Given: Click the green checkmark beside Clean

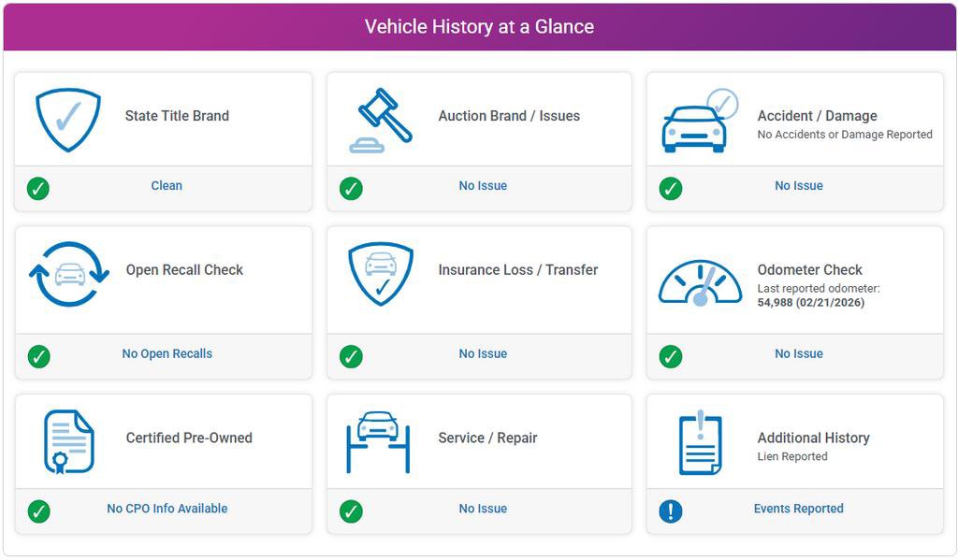Looking at the screenshot, I should [x=38, y=188].
